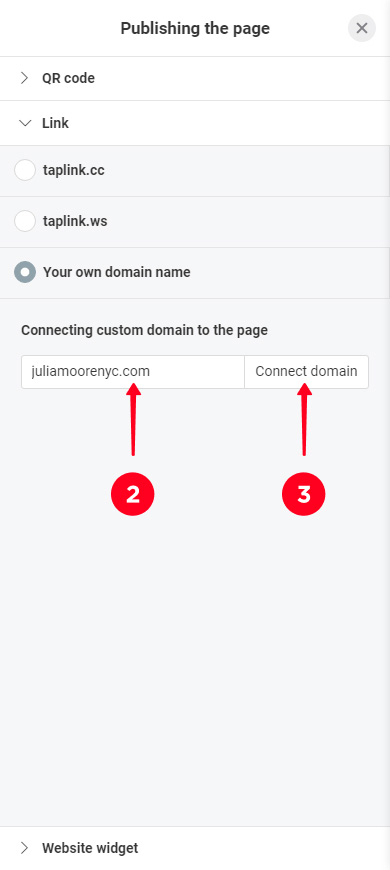This screenshot has height=870, width=390.
Task: Expand the Website widget chevron
Action: (x=24, y=848)
